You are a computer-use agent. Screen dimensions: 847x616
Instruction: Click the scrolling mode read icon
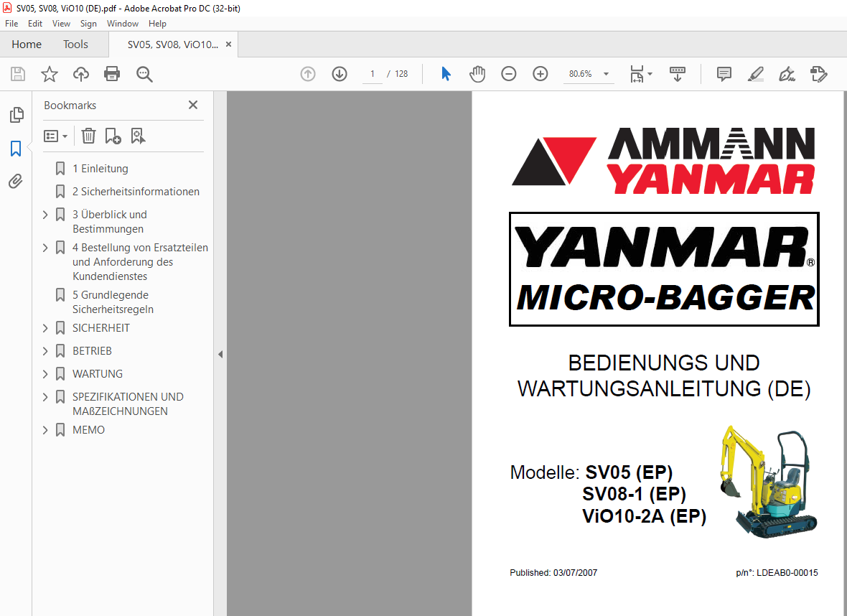(678, 74)
